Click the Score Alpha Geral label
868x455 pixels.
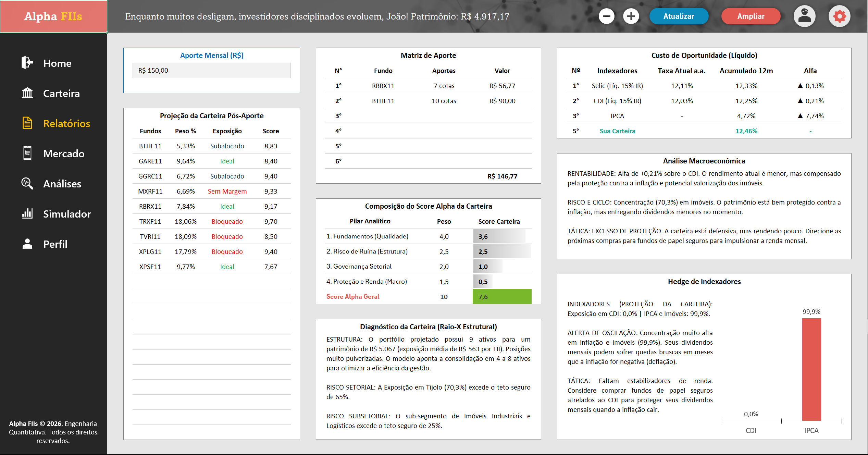pyautogui.click(x=353, y=297)
